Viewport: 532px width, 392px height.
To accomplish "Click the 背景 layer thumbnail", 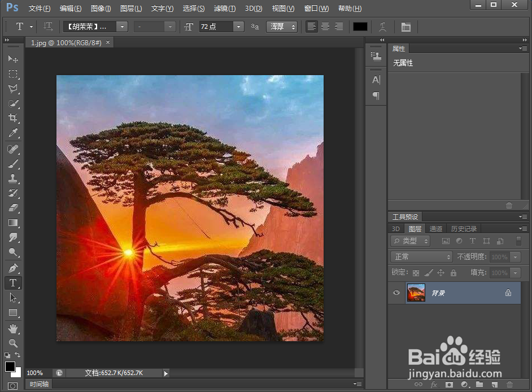I will (x=416, y=293).
